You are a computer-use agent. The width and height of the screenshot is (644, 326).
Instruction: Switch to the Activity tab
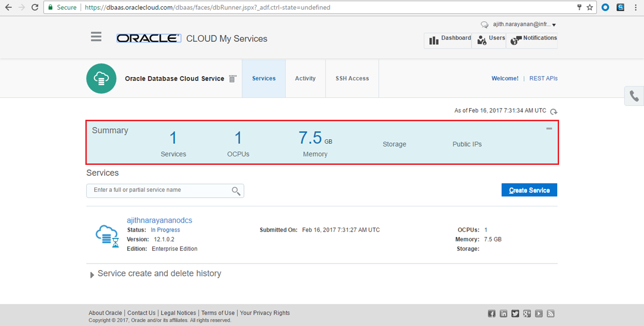pyautogui.click(x=305, y=78)
